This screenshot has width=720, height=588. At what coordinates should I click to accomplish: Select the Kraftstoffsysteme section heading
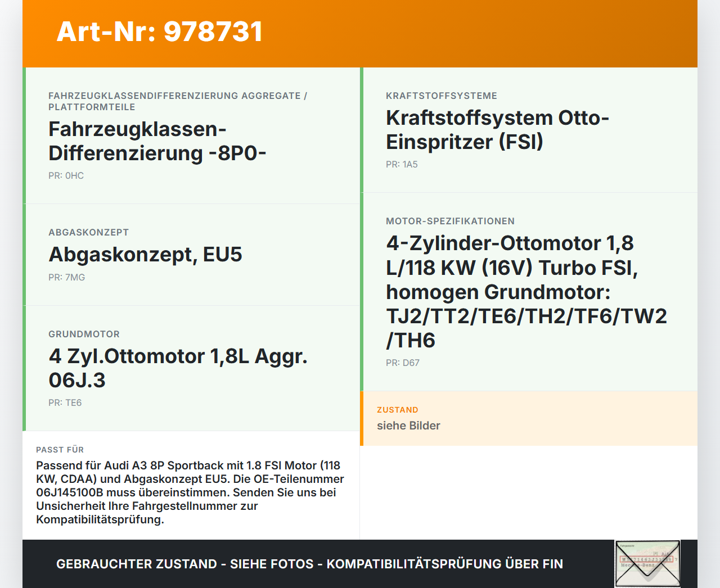coord(441,96)
